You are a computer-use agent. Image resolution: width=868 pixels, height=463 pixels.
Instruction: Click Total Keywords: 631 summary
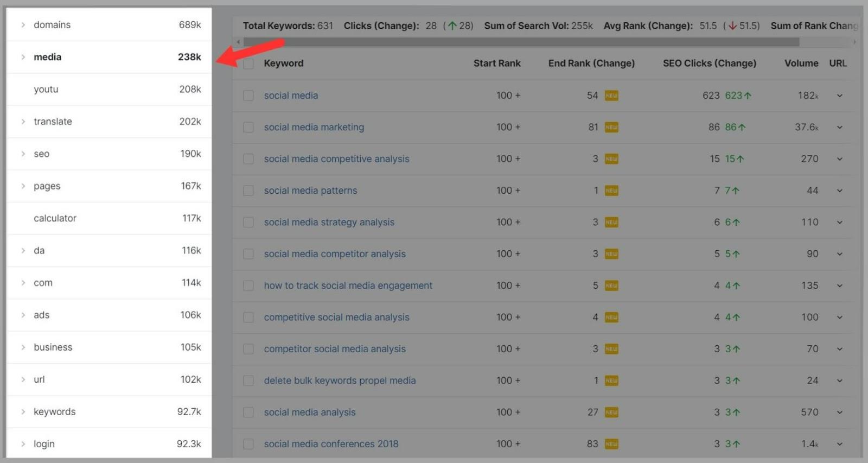(288, 26)
